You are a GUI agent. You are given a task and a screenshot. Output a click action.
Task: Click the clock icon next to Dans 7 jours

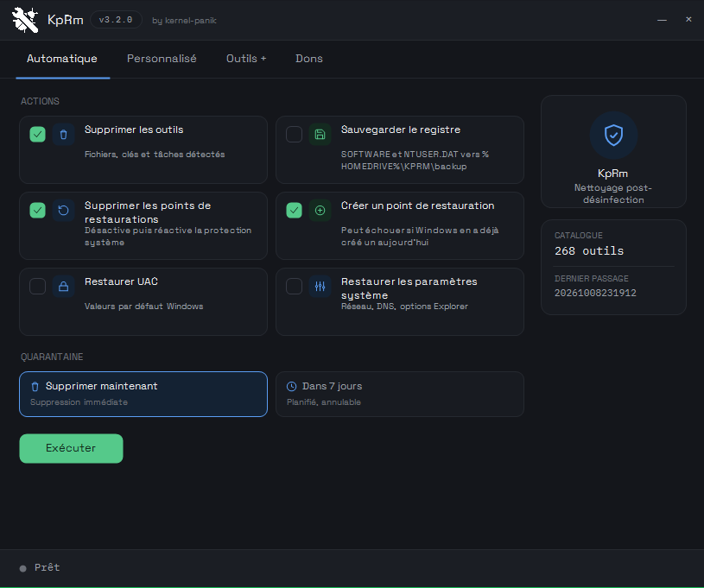[292, 386]
